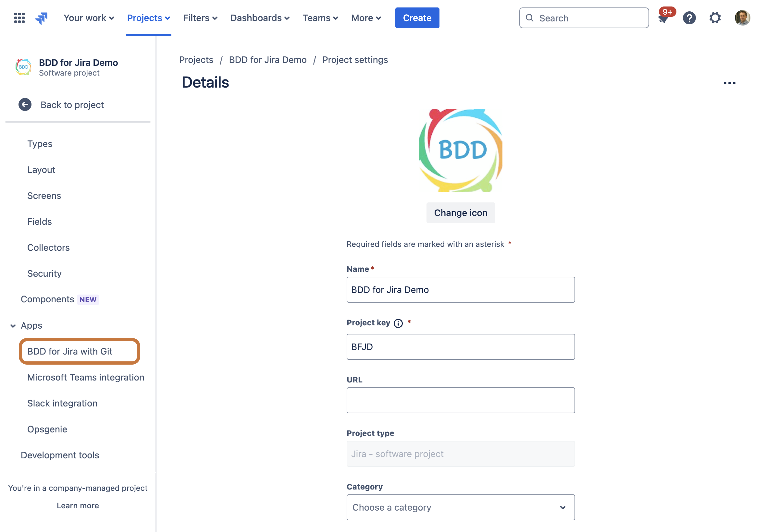Click the search magnifier icon
This screenshot has height=532, width=766.
point(530,18)
